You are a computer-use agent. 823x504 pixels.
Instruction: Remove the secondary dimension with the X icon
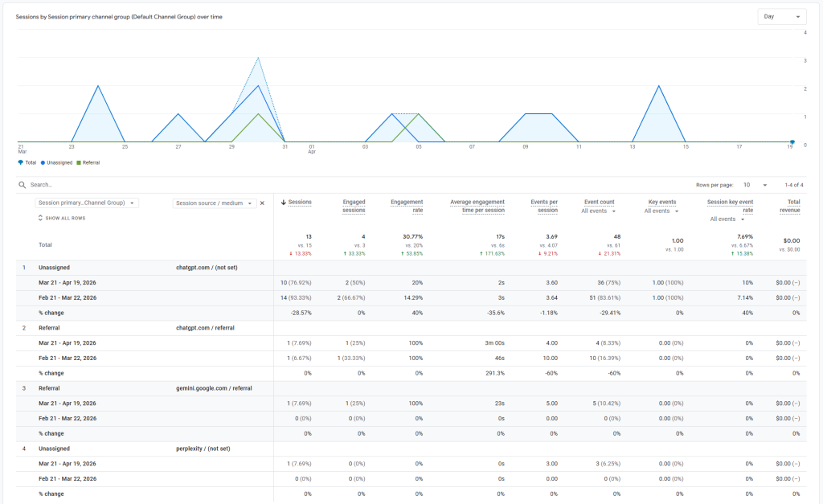pyautogui.click(x=263, y=203)
